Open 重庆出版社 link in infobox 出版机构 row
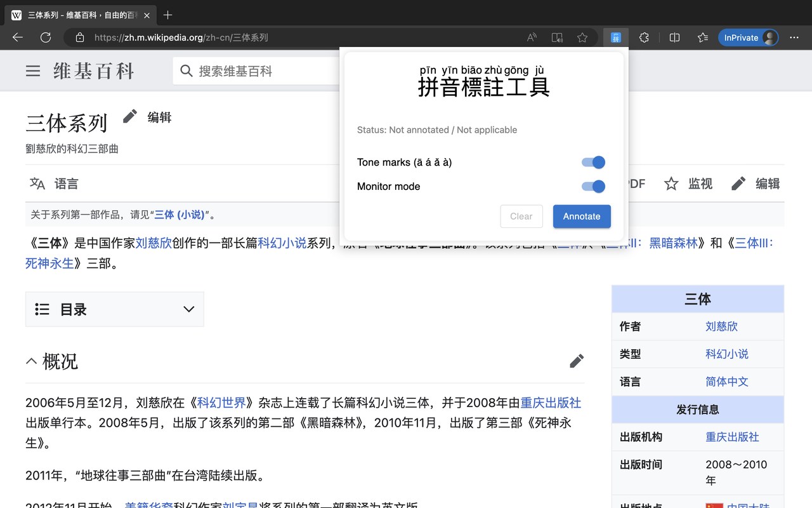This screenshot has width=812, height=508. [732, 437]
